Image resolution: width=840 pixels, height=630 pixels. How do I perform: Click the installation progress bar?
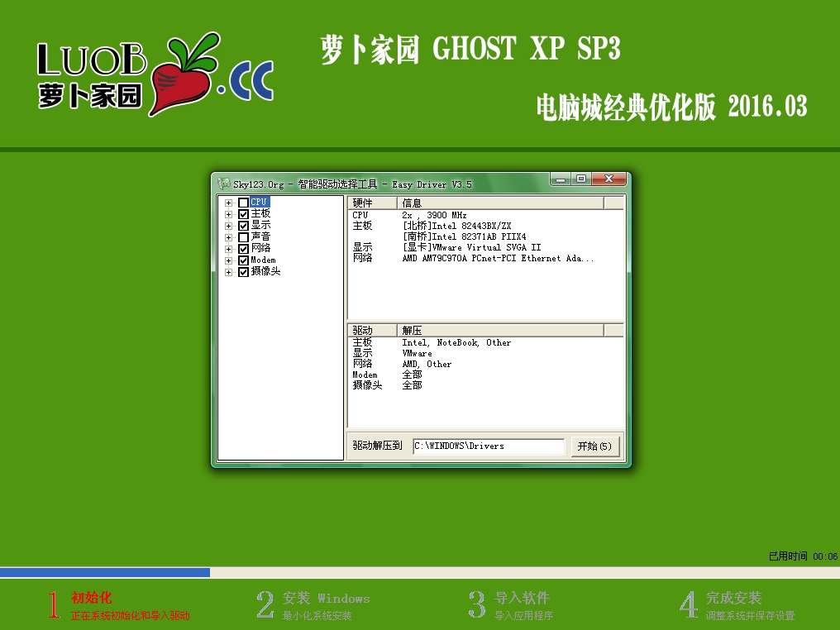[x=420, y=572]
